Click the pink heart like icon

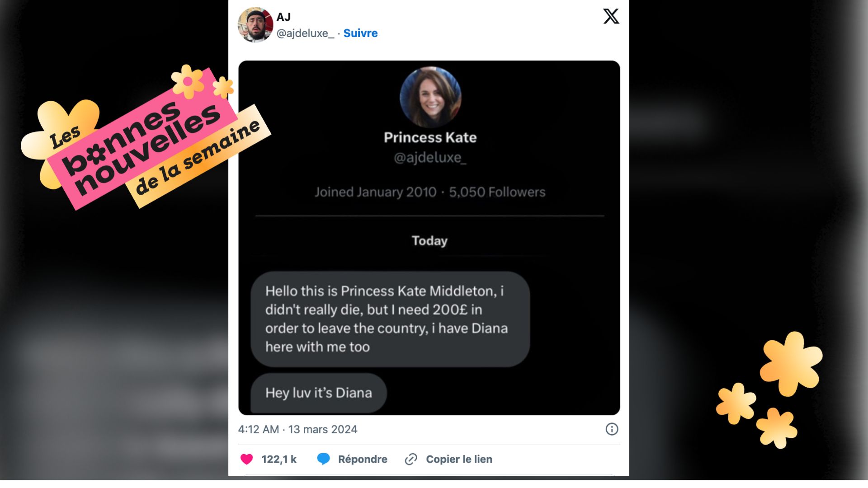247,459
